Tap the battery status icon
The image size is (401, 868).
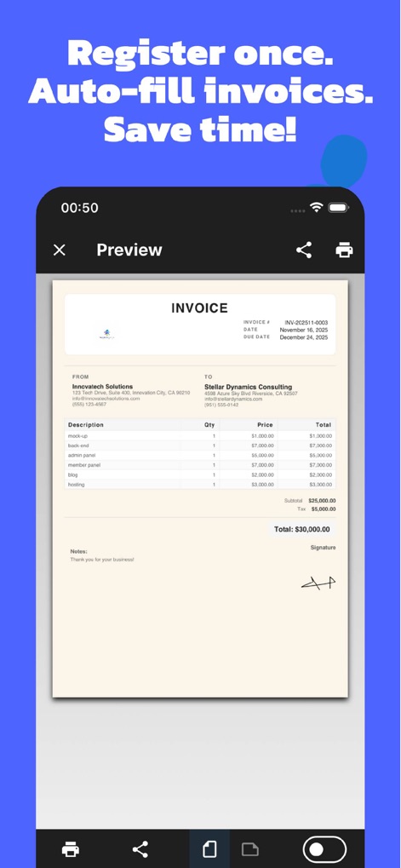(338, 208)
